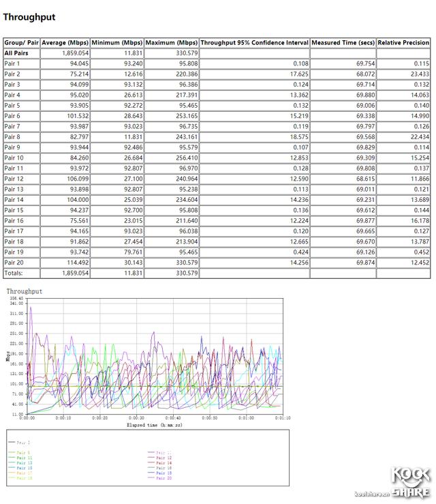Select the Pair 15 row label
436x504 pixels.
click(x=14, y=210)
